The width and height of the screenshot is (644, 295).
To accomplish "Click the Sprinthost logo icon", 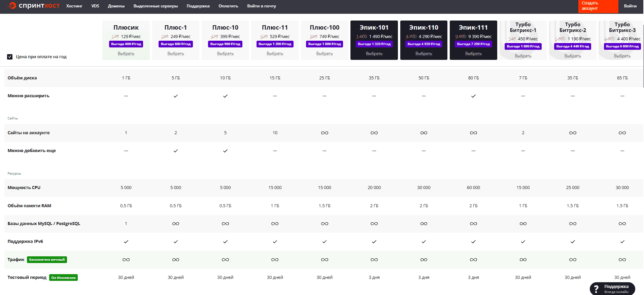I will click(12, 6).
